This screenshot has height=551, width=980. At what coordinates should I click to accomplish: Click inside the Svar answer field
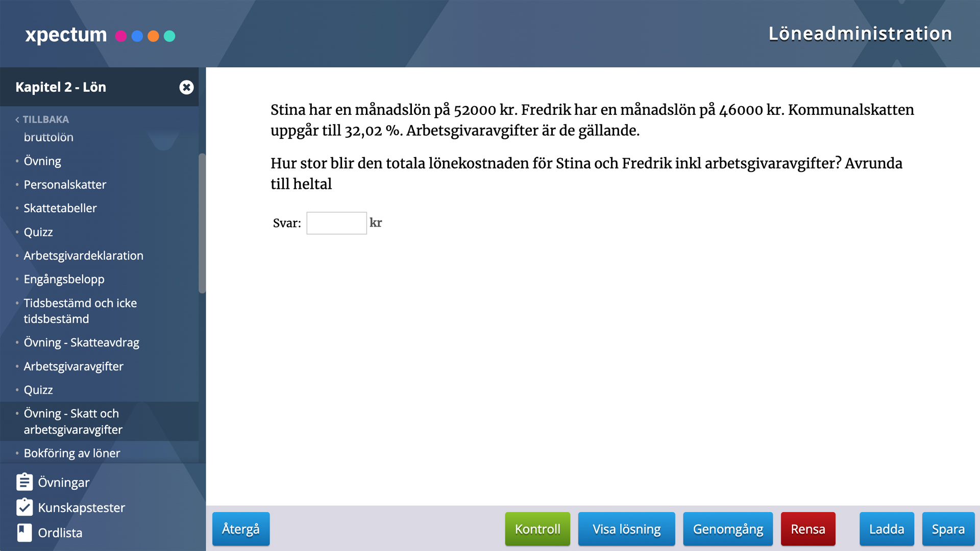[336, 223]
